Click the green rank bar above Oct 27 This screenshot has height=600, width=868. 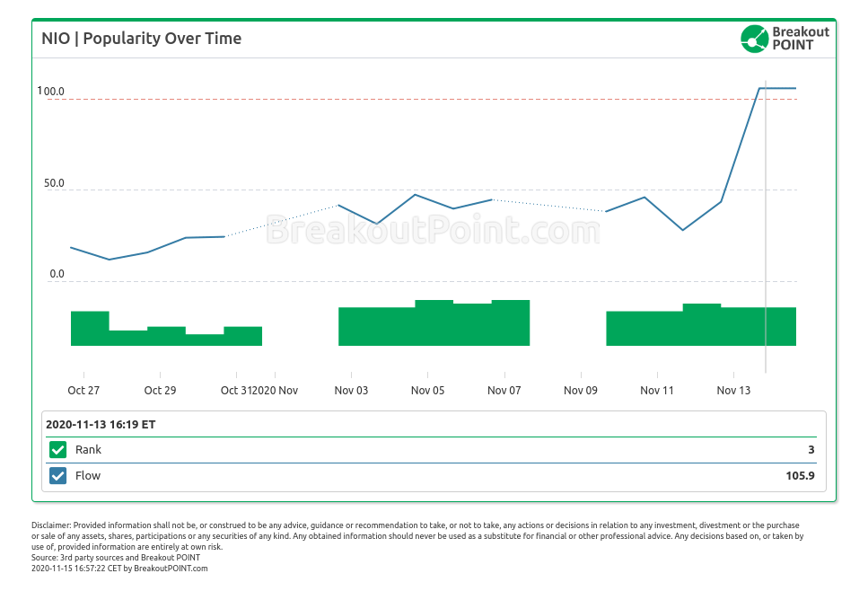point(90,329)
